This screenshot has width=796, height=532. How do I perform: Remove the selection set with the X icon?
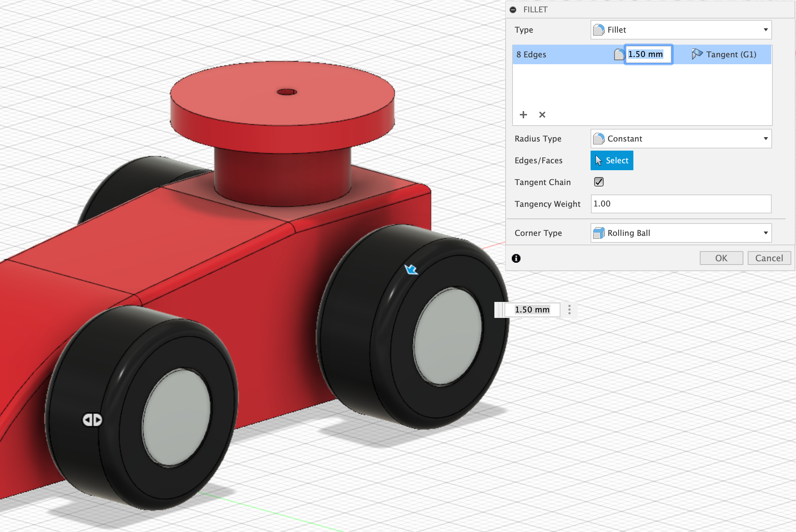click(x=542, y=115)
